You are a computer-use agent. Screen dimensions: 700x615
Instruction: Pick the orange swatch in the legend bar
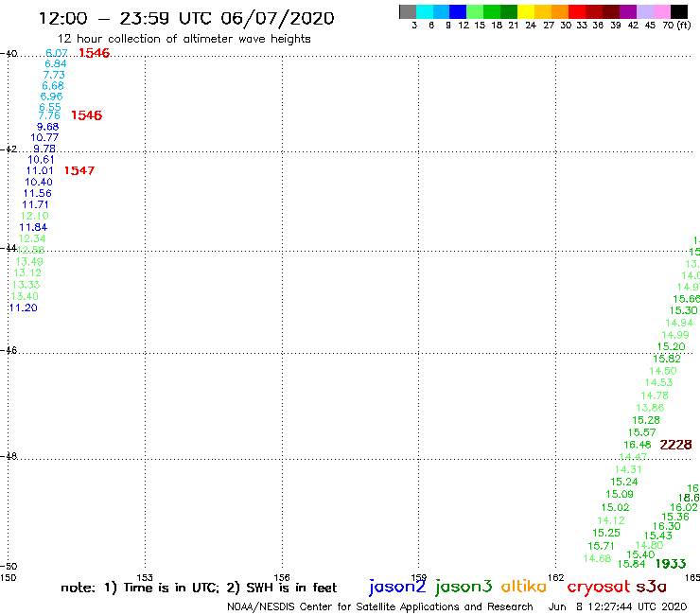[560, 11]
